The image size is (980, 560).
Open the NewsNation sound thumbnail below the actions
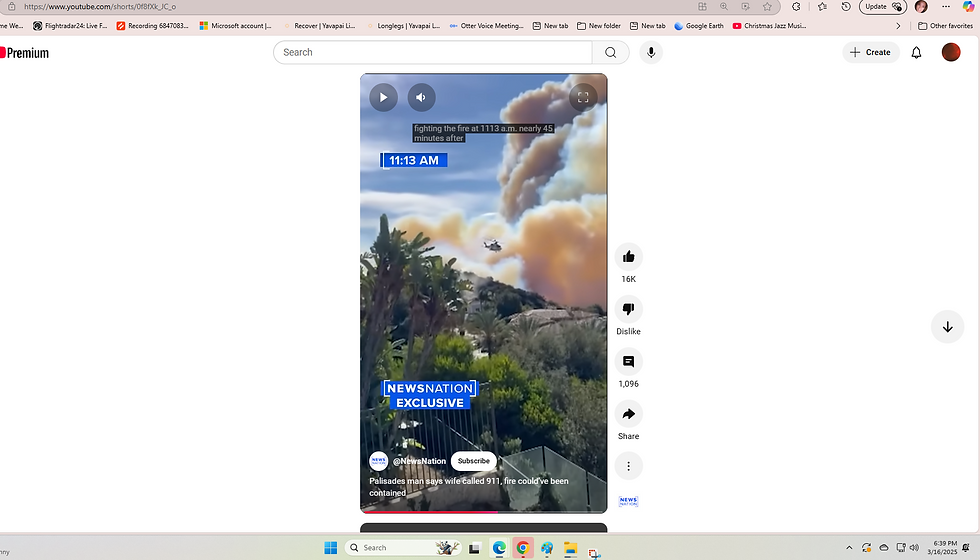pos(628,501)
